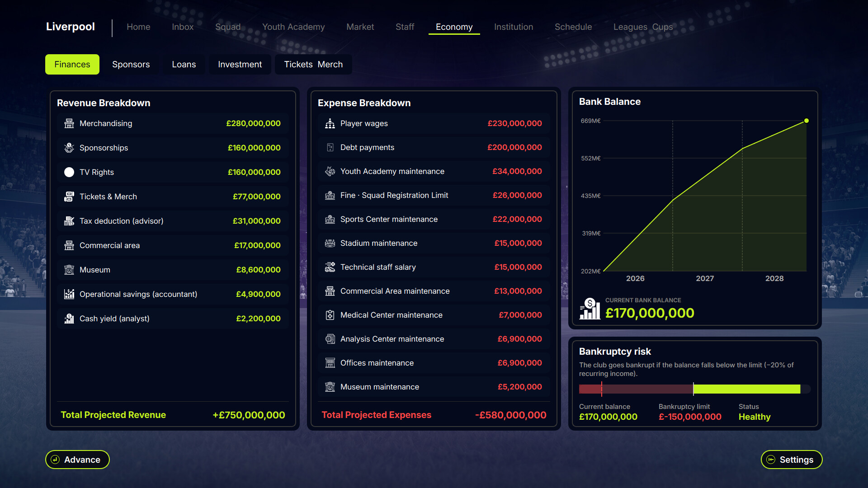
Task: Select the Finances sub-tab
Action: [72, 64]
